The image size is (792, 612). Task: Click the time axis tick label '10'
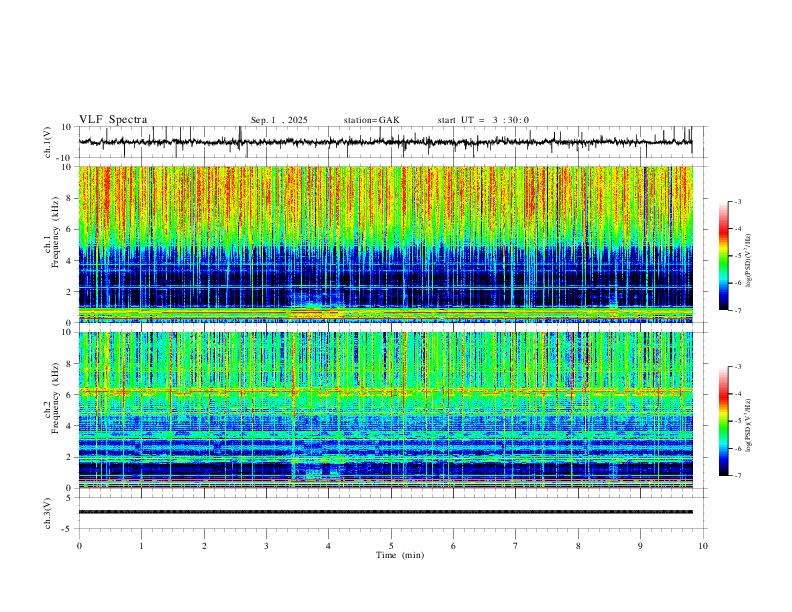(x=703, y=546)
